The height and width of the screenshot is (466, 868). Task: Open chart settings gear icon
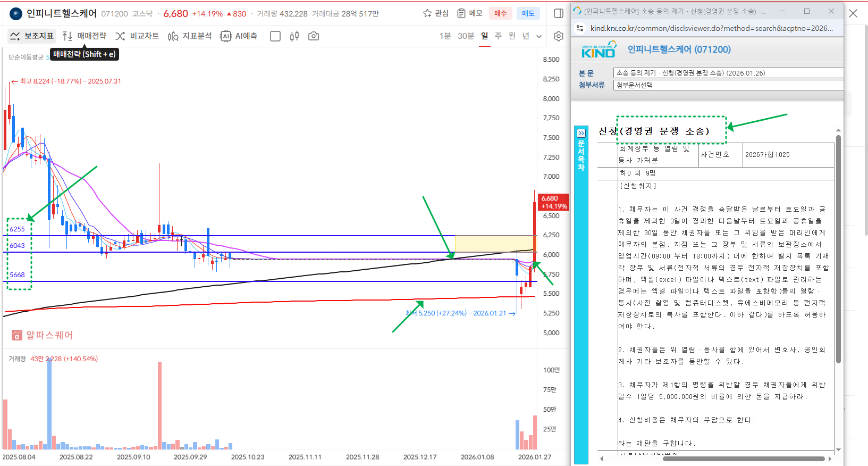point(558,36)
